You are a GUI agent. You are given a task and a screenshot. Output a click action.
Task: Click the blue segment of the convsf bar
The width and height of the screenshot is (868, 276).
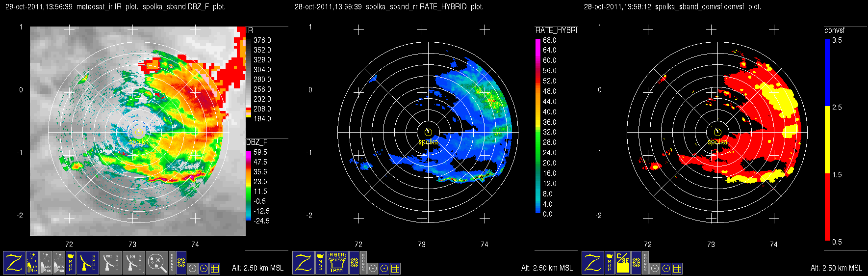tap(827, 73)
